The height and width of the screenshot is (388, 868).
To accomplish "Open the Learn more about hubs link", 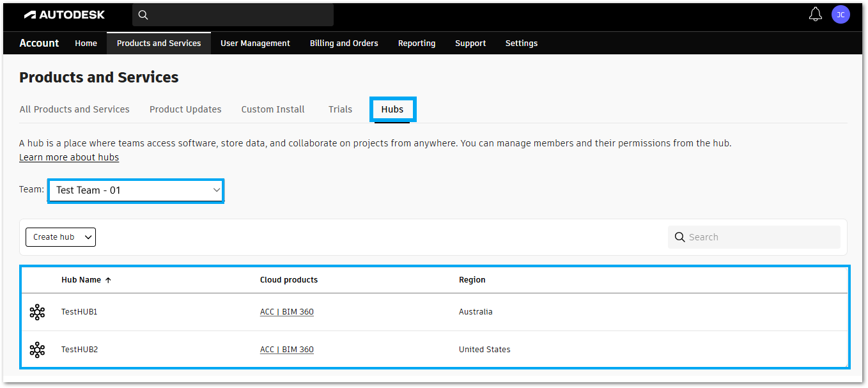I will pyautogui.click(x=69, y=157).
